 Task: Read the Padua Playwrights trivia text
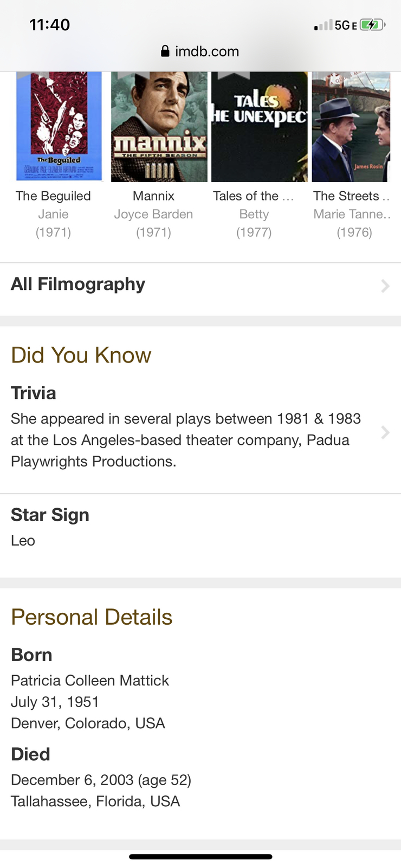click(x=186, y=440)
